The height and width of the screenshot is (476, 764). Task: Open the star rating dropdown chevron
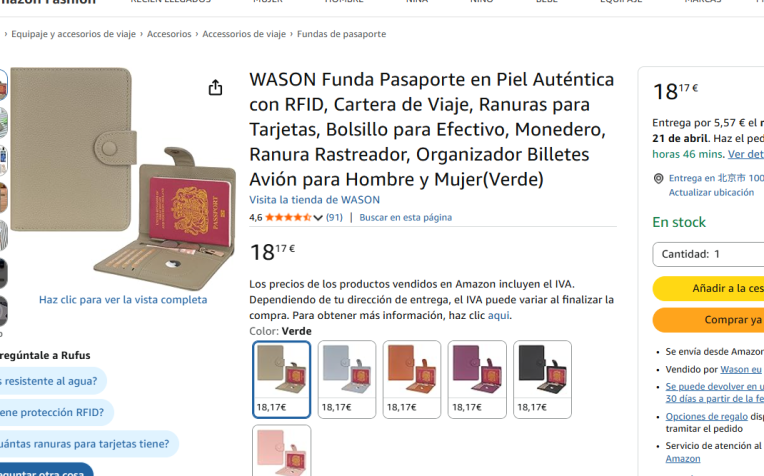click(x=318, y=218)
